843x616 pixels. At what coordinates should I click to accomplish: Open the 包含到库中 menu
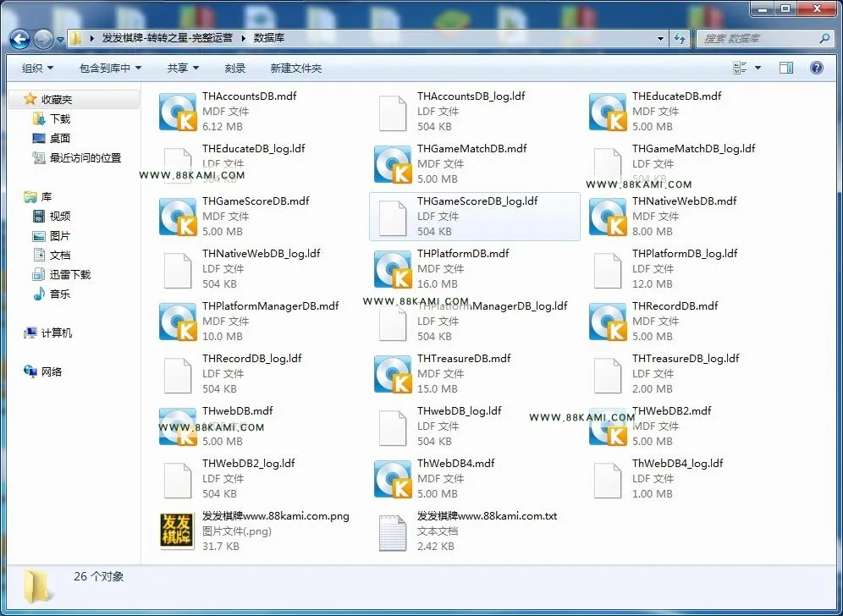110,69
